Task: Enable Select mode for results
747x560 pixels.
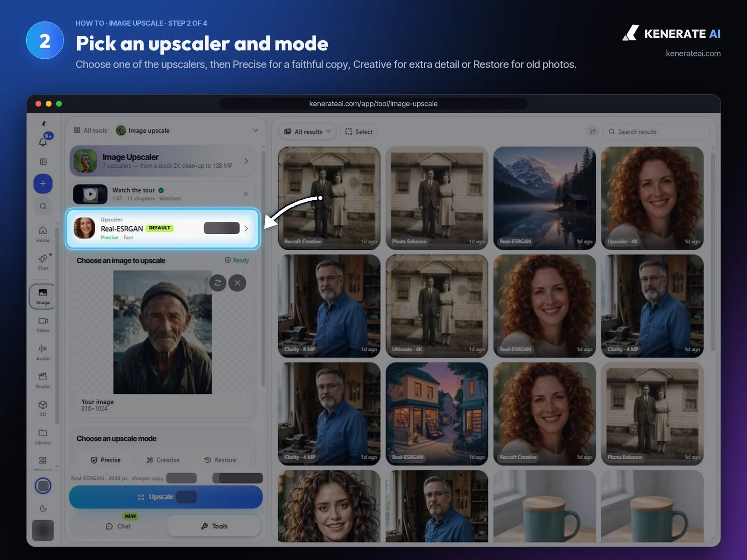Action: click(x=359, y=132)
